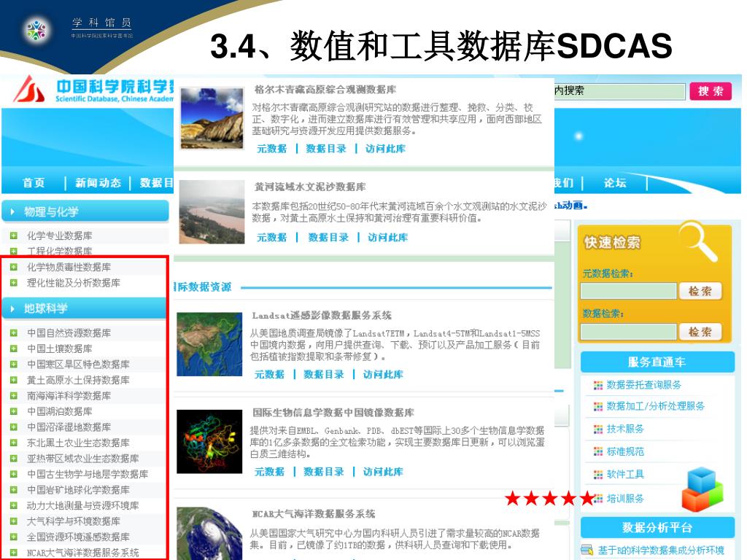Screen dimensions: 747x560
Task: Open NCAR大气海洋数据服务系统 tree item
Action: point(83,553)
